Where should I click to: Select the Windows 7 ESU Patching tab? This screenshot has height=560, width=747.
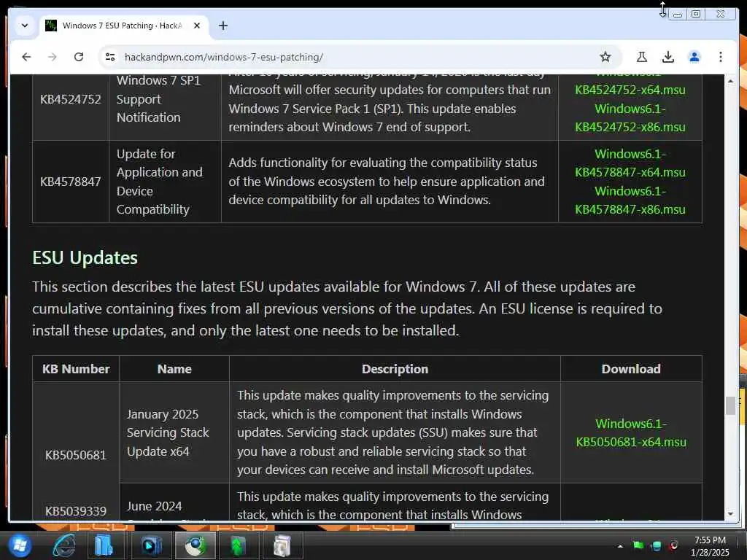click(x=123, y=26)
